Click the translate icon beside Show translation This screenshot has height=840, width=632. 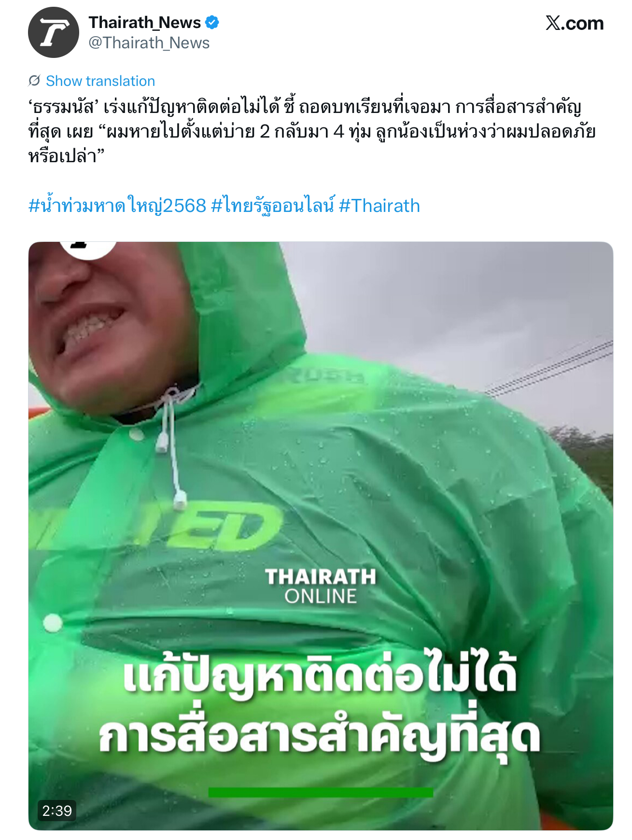tap(34, 81)
